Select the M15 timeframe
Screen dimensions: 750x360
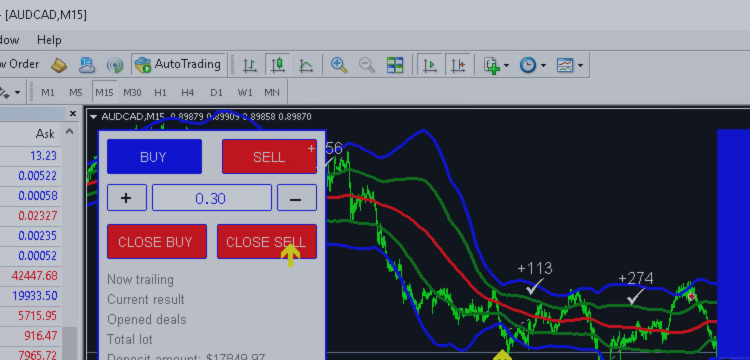104,92
